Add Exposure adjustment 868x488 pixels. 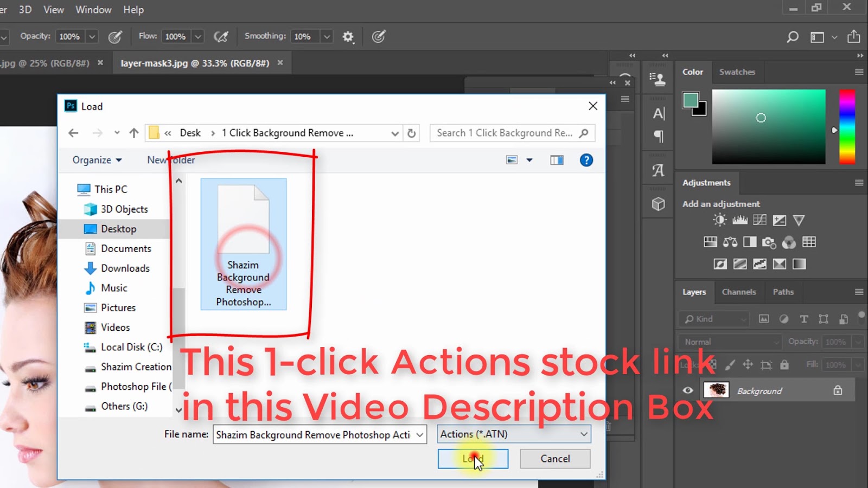[780, 220]
